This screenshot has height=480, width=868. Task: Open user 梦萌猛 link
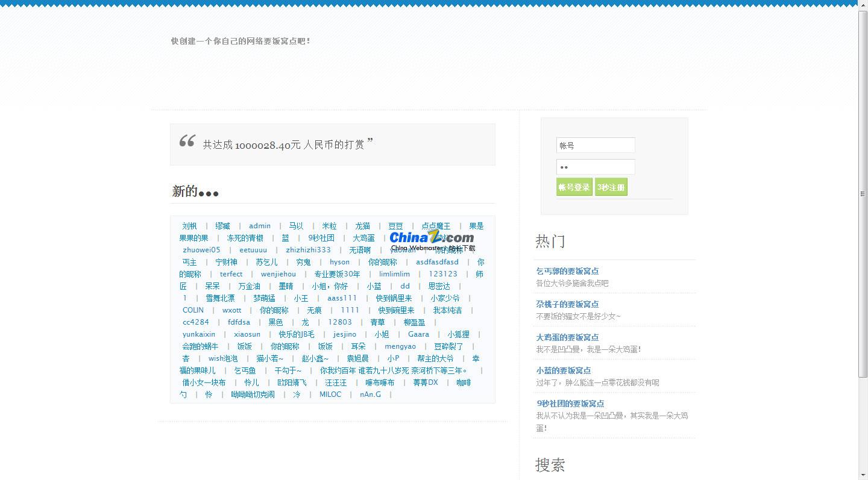point(264,298)
